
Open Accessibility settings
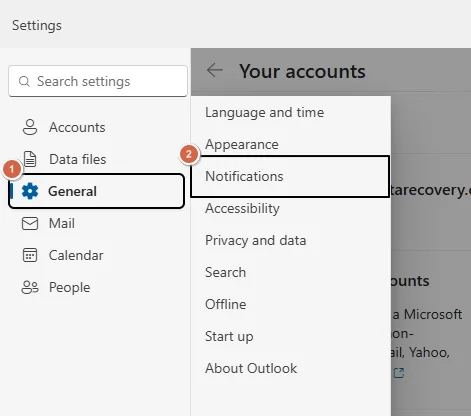291,208
